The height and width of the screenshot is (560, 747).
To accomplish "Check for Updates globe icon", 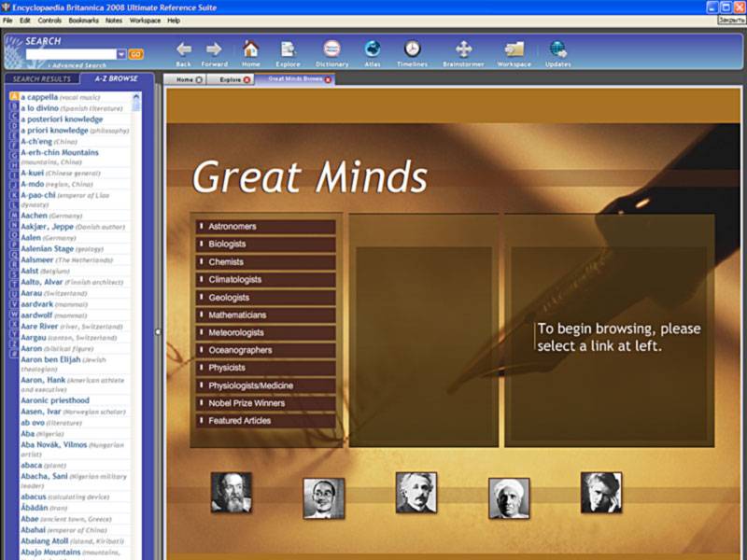I will point(557,49).
